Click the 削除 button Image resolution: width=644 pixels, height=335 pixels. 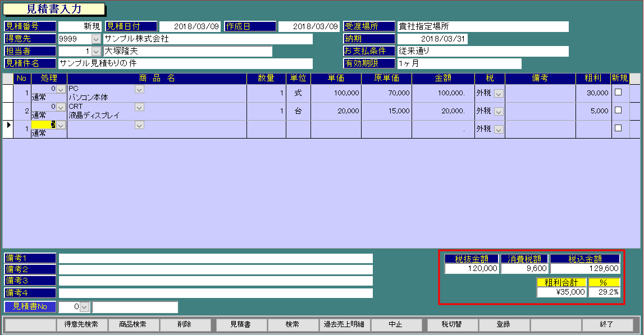coord(185,324)
